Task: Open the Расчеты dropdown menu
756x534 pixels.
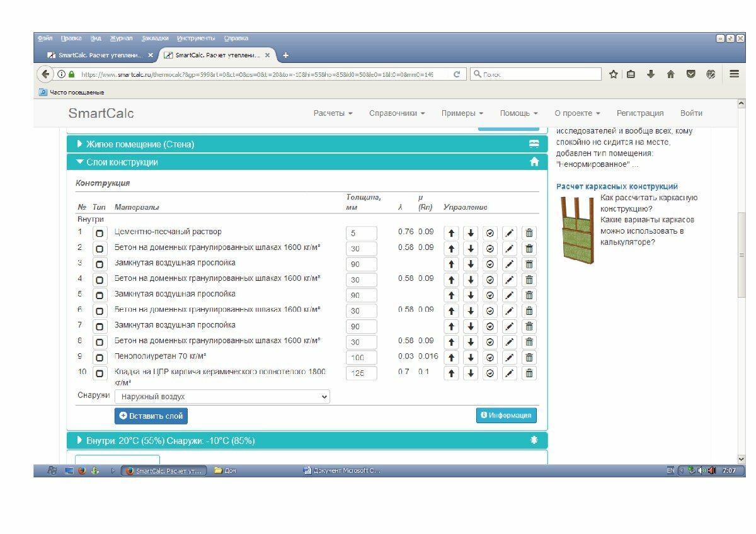Action: (x=333, y=113)
